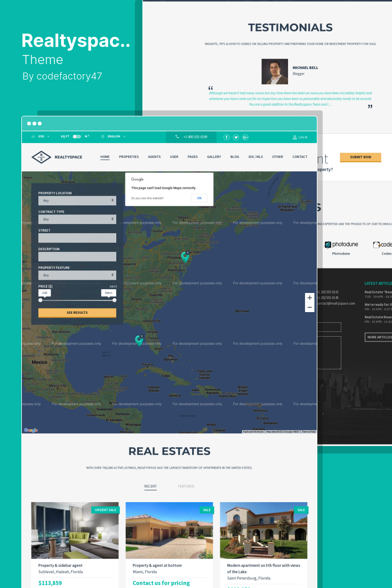Image resolution: width=392 pixels, height=588 pixels.
Task: Click the Description input field
Action: [x=77, y=257]
